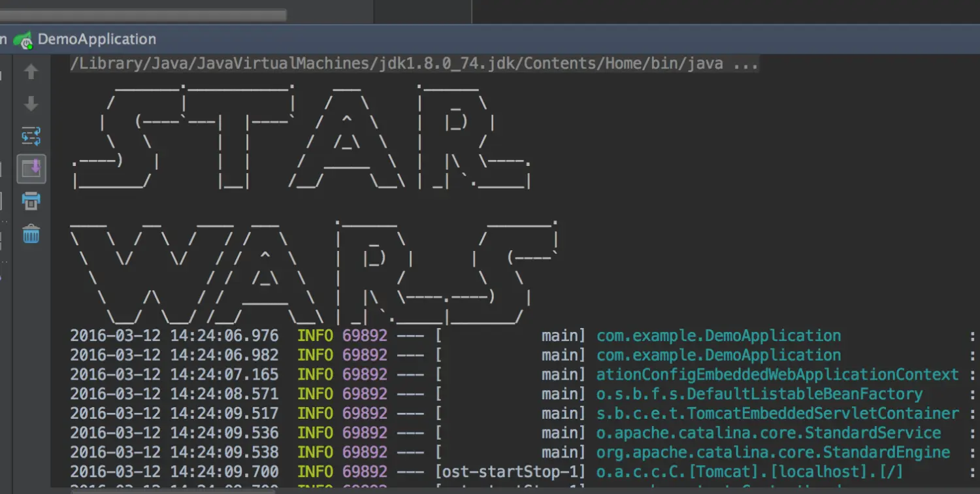Click the [ost-startStop-1] thread name
Screen dimensions: 980x494
511,472
